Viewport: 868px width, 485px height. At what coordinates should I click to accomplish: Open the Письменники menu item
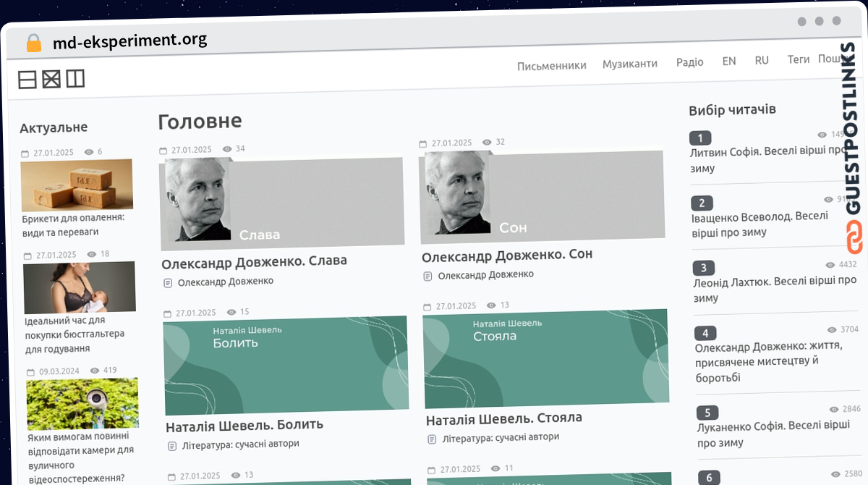[552, 65]
